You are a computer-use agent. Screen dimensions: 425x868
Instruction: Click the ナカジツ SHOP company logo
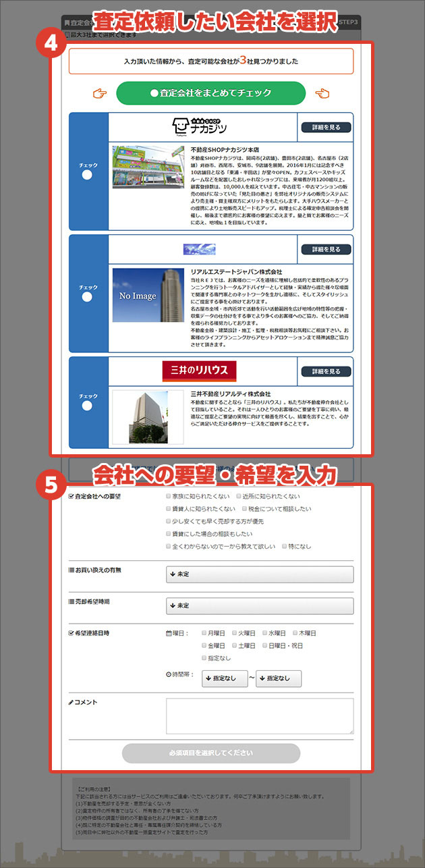coord(200,126)
